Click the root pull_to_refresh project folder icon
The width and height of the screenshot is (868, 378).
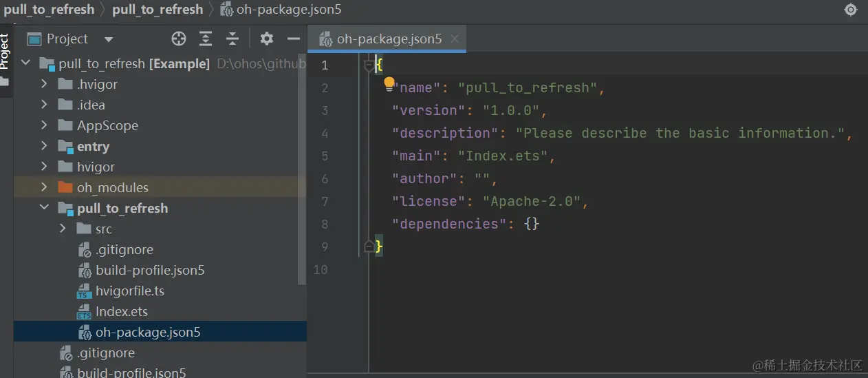pos(47,64)
